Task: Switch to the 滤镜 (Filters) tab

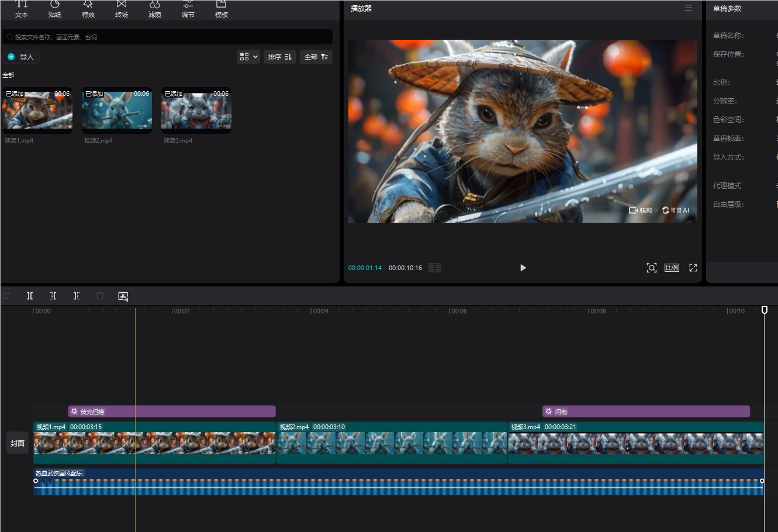Action: 155,9
